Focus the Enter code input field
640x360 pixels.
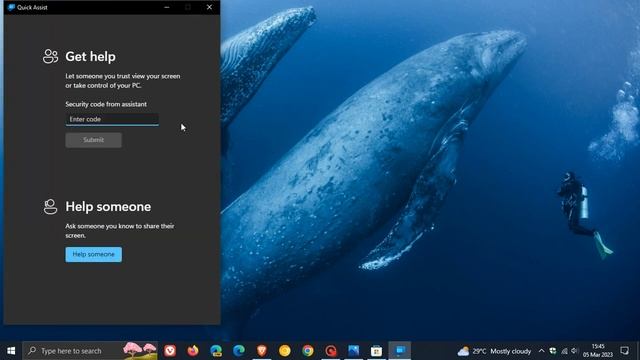coord(112,119)
